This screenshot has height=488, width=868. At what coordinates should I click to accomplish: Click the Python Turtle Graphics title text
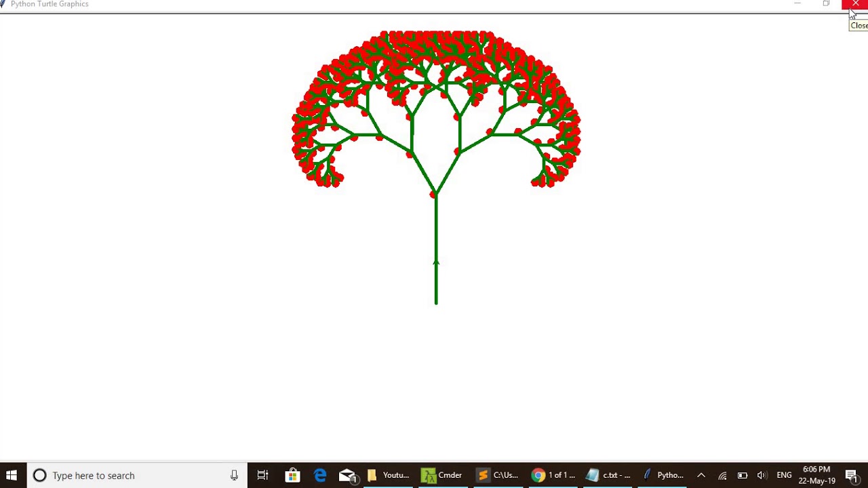click(50, 4)
